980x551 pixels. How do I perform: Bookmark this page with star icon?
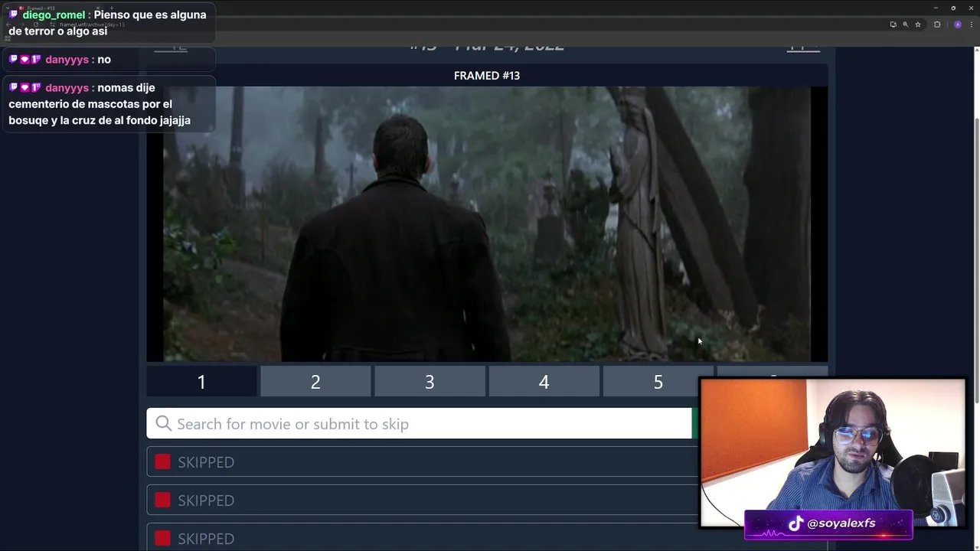pyautogui.click(x=918, y=24)
